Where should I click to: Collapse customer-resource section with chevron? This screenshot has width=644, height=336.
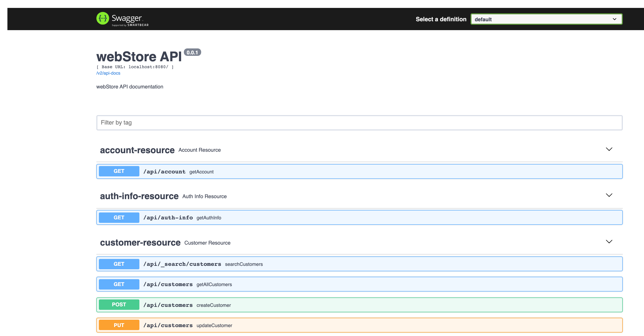609,242
